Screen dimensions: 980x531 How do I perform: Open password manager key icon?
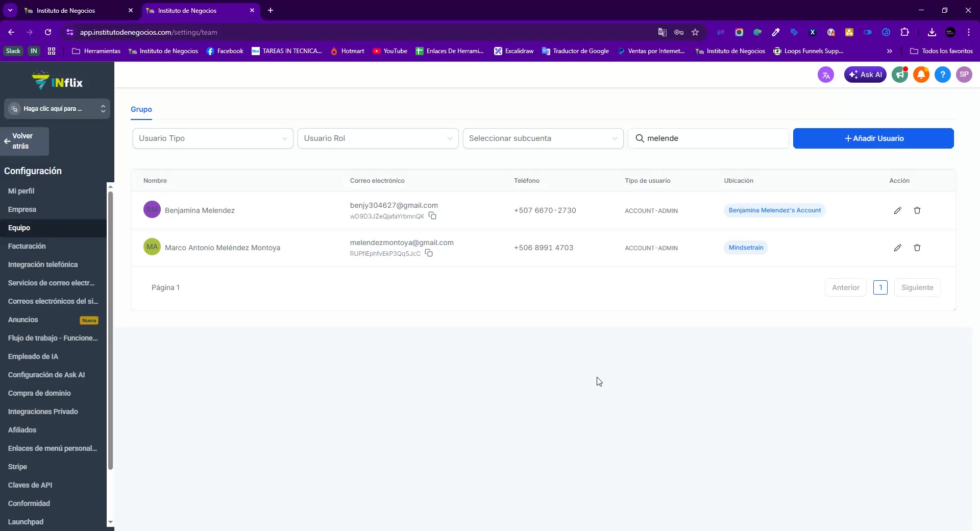pyautogui.click(x=679, y=32)
